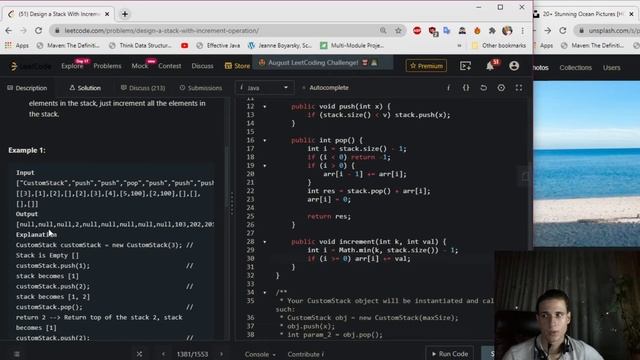Open the Chrome profile avatar
The image size is (640, 360).
(507, 31)
